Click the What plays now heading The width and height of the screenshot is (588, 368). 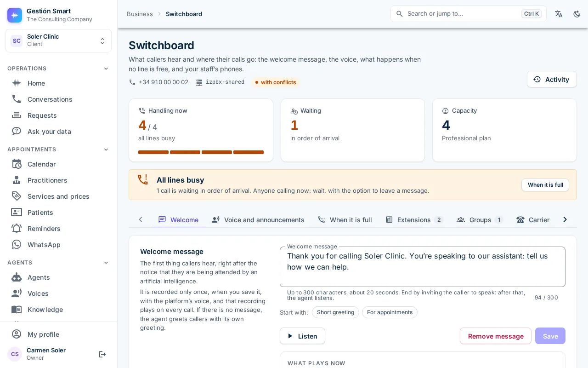tap(317, 363)
